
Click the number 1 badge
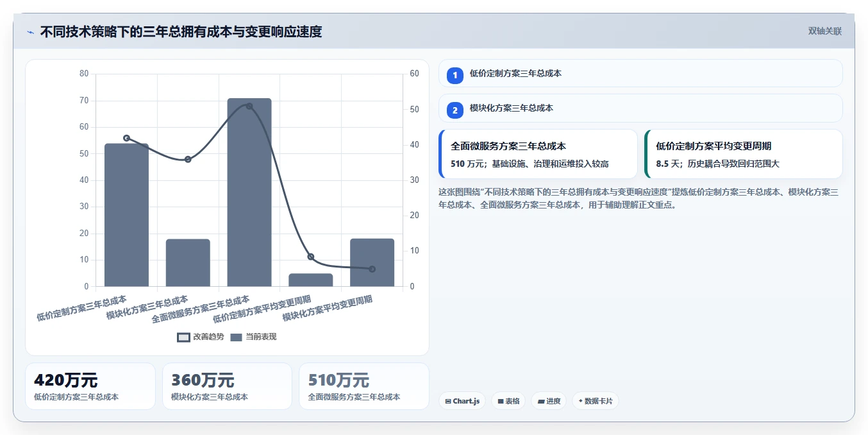(x=455, y=76)
